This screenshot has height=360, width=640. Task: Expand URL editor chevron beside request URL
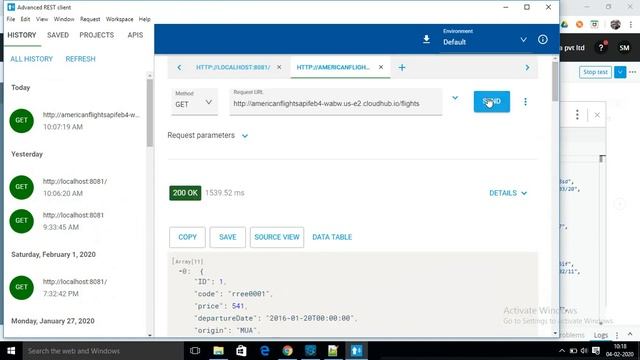coord(455,98)
